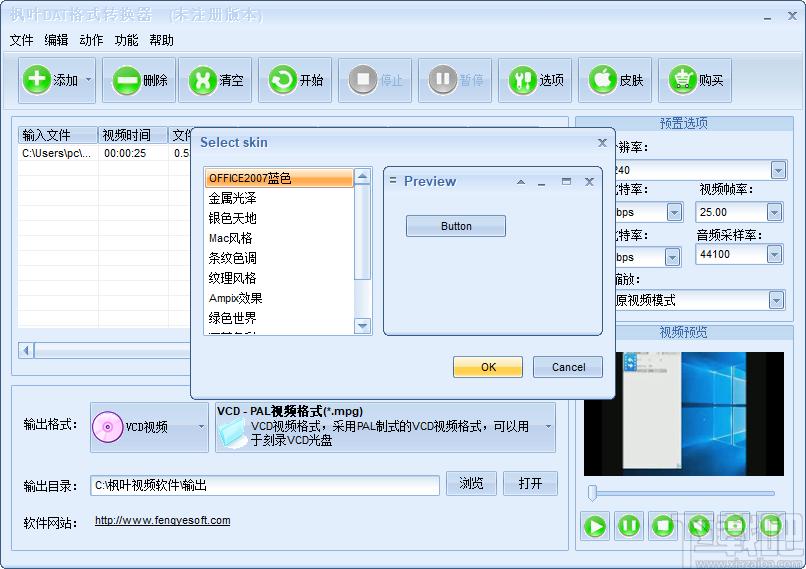
Task: Click the greyed 停止 (stop) toolbar button
Action: click(375, 80)
